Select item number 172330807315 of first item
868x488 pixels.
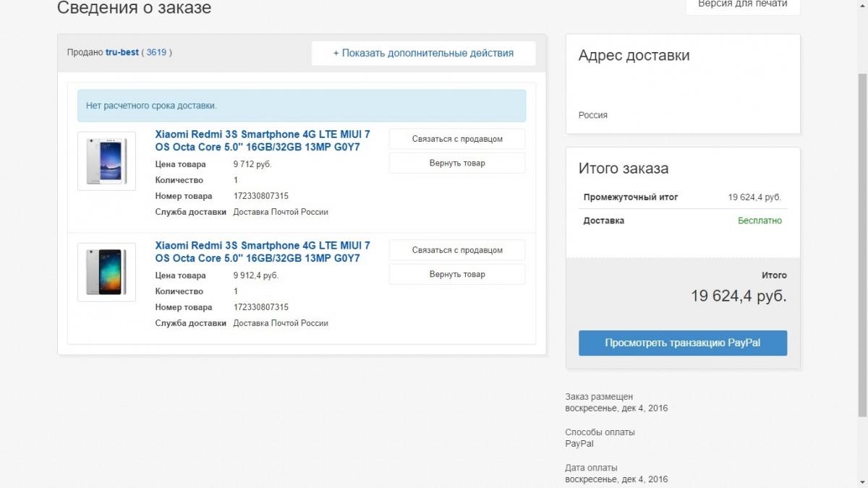(x=261, y=196)
